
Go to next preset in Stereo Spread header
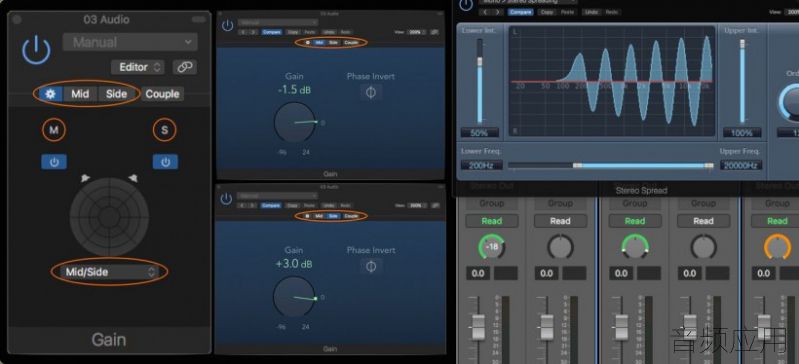pyautogui.click(x=498, y=12)
